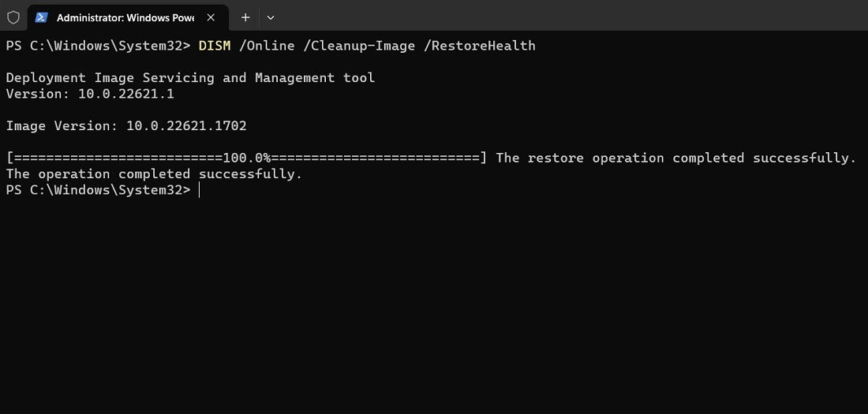Click the empty terminal area below the prompt
Image resolution: width=868 pixels, height=414 pixels.
point(434,304)
